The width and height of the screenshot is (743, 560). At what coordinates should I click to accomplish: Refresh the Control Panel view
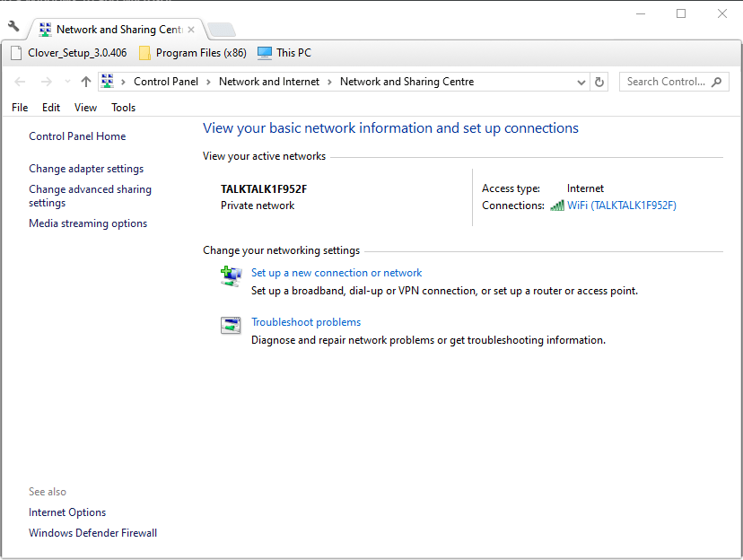[599, 82]
